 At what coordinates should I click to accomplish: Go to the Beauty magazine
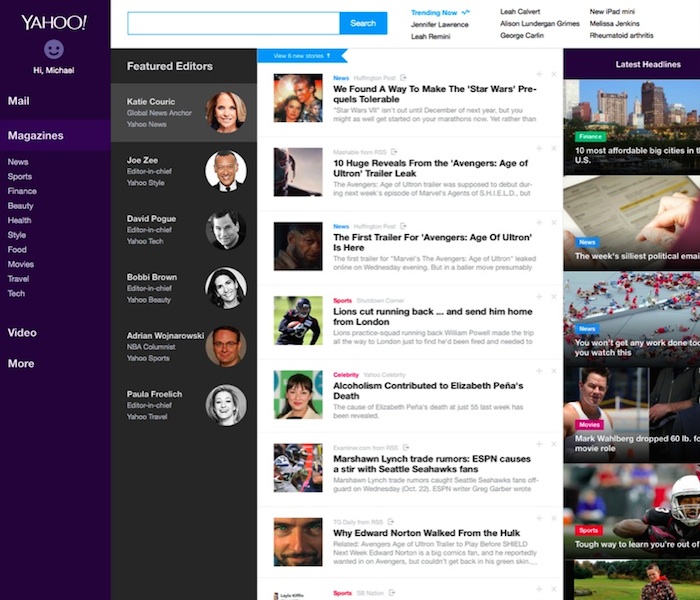(x=20, y=206)
